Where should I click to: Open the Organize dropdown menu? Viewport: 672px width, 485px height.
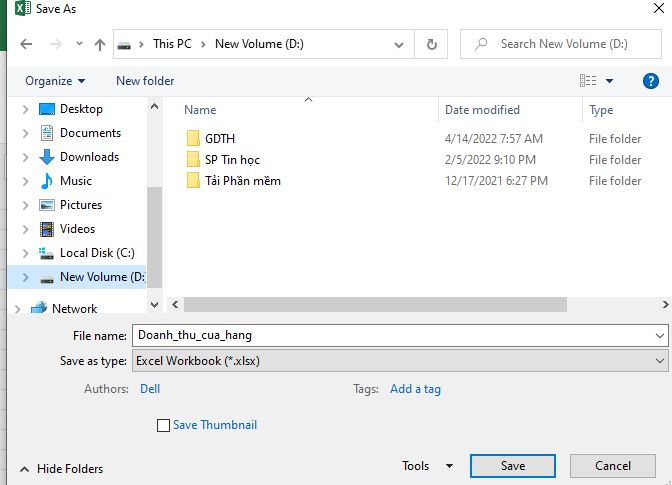(55, 81)
